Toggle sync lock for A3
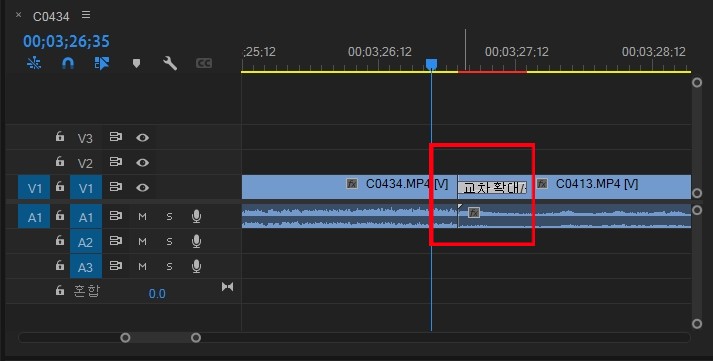The height and width of the screenshot is (361, 713). 116,266
